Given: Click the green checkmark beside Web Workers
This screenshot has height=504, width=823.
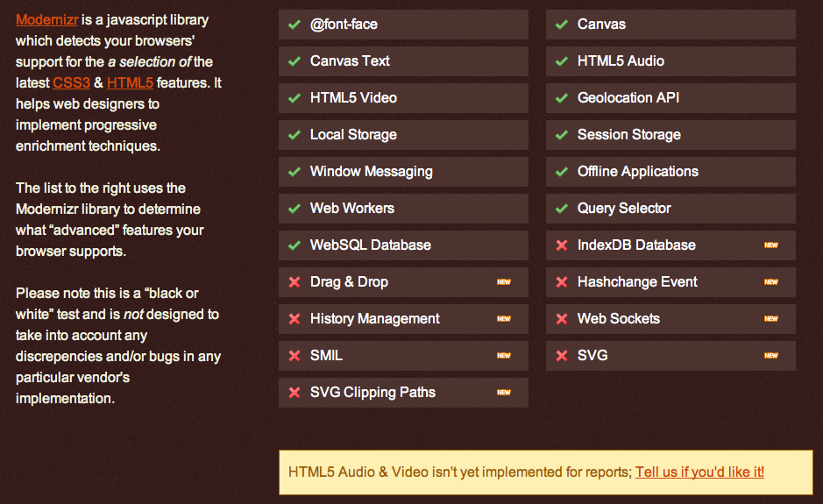Looking at the screenshot, I should (294, 209).
